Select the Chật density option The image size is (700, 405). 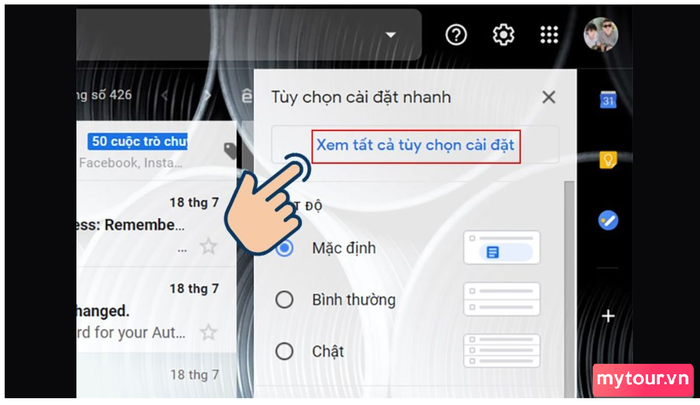coord(284,351)
